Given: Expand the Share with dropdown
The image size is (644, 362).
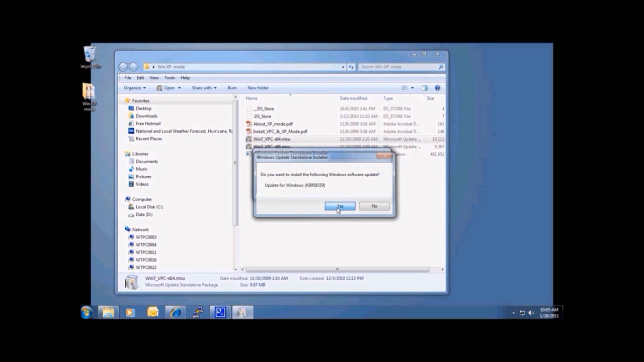Looking at the screenshot, I should [204, 88].
